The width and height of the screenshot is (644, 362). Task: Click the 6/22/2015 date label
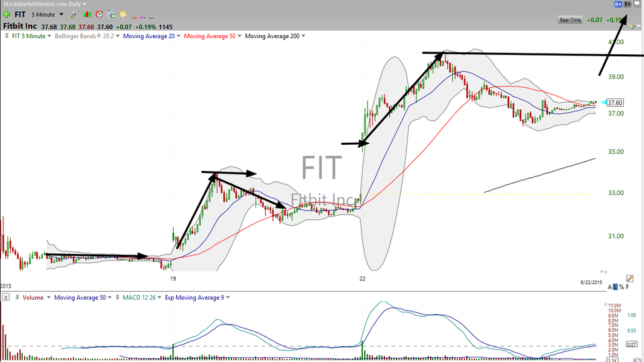point(591,282)
